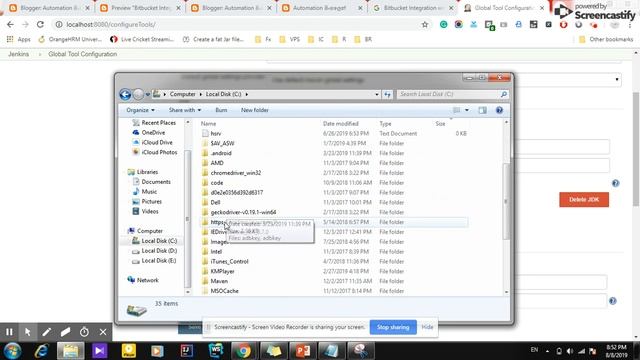This screenshot has width=640, height=360.
Task: Select Network in navigation pane
Action: pos(143,280)
